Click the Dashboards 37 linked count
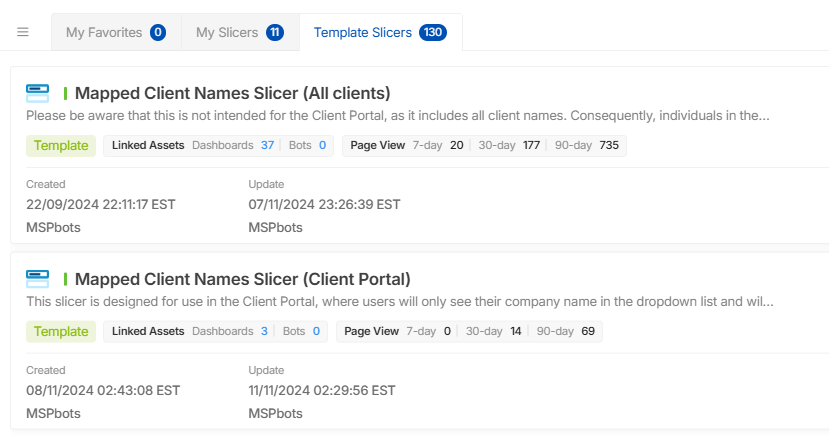The image size is (829, 446). pos(268,145)
